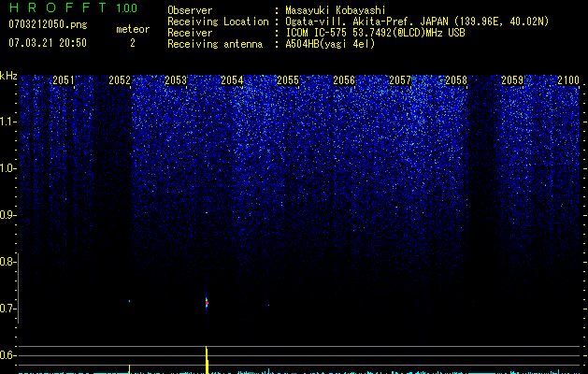Click the 0.8 kHz axis label
This screenshot has height=374, width=588.
pos(7,262)
